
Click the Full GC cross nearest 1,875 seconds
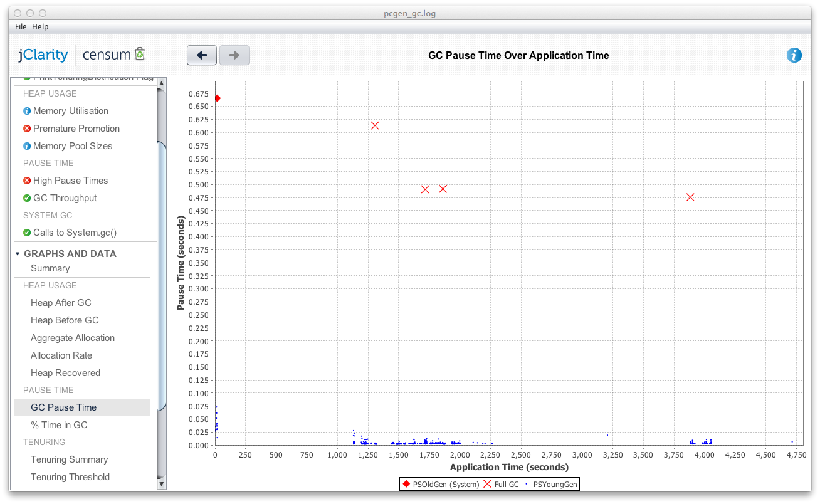click(x=443, y=189)
